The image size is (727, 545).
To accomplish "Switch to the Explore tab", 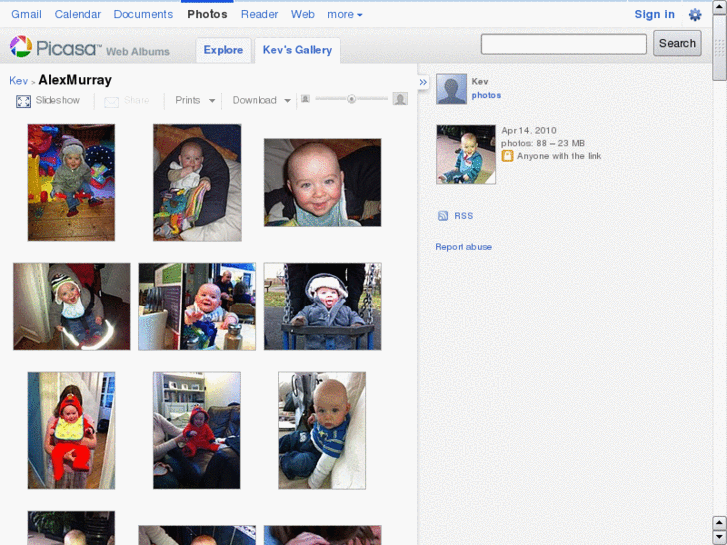I will tap(223, 50).
